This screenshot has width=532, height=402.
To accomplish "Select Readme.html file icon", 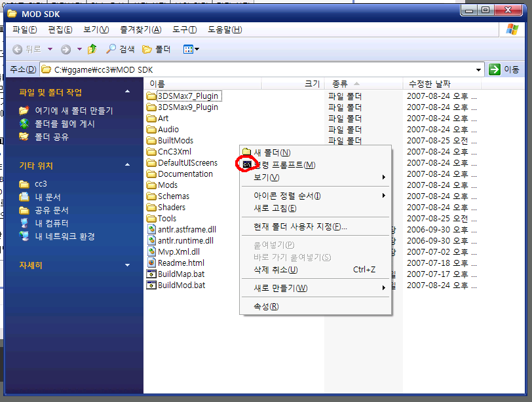I will click(x=151, y=263).
